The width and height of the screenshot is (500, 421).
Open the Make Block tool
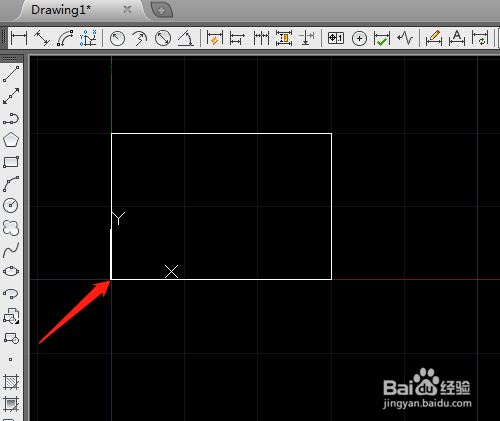[x=11, y=338]
